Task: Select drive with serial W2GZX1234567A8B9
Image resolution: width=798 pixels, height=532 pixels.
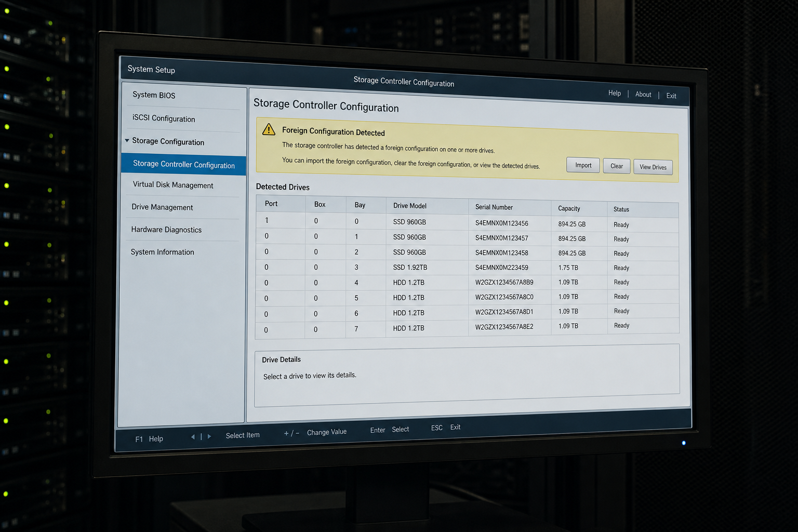Action: [x=467, y=283]
